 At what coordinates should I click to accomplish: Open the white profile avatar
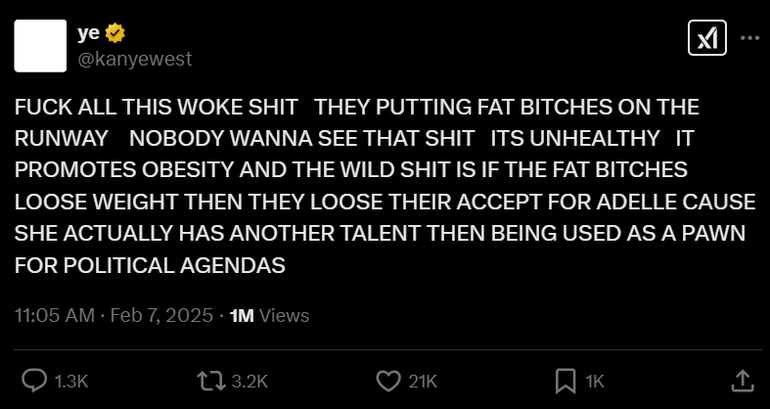click(x=40, y=46)
